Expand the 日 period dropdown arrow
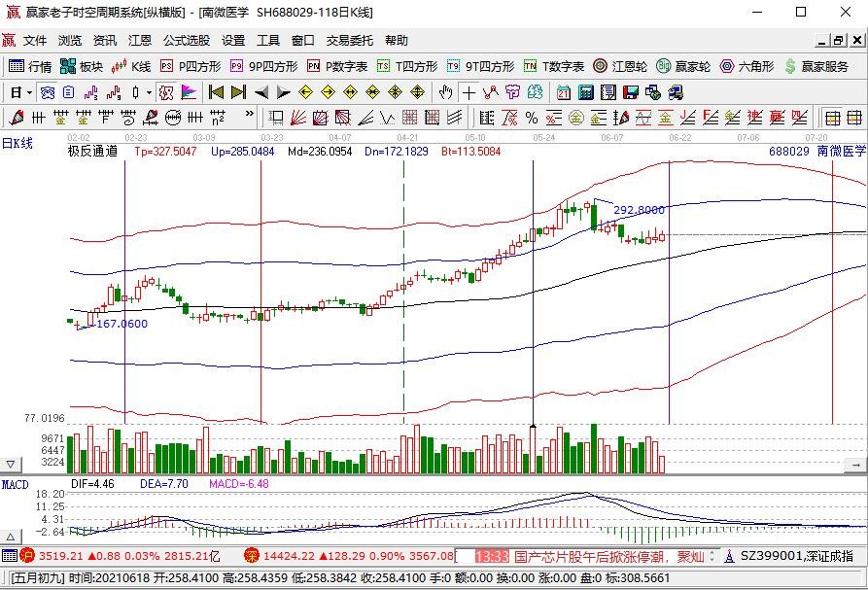 point(29,92)
